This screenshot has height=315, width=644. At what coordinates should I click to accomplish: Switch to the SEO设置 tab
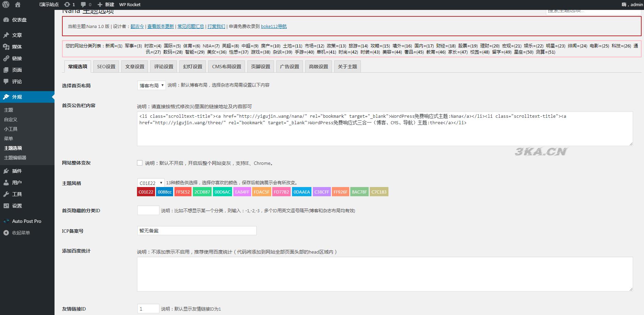coord(106,66)
